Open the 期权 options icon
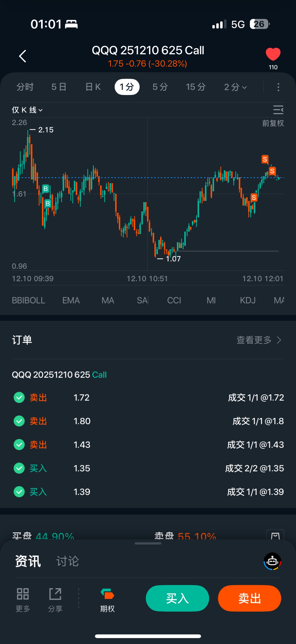The width and height of the screenshot is (296, 644). (x=107, y=594)
